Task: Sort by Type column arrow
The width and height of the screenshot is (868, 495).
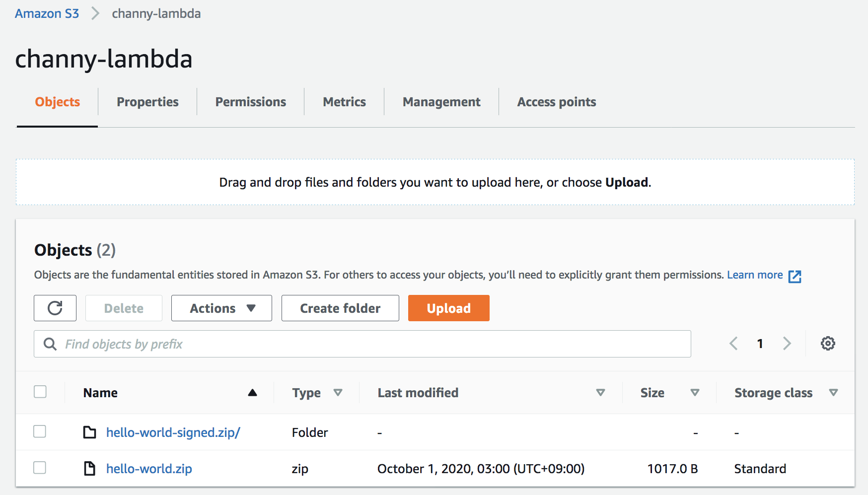Action: click(338, 393)
